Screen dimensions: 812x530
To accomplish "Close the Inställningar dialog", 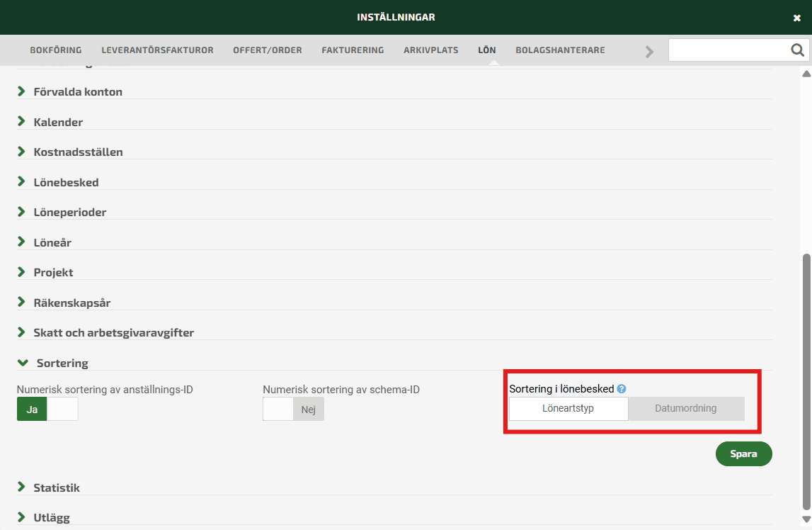I will pos(797,18).
